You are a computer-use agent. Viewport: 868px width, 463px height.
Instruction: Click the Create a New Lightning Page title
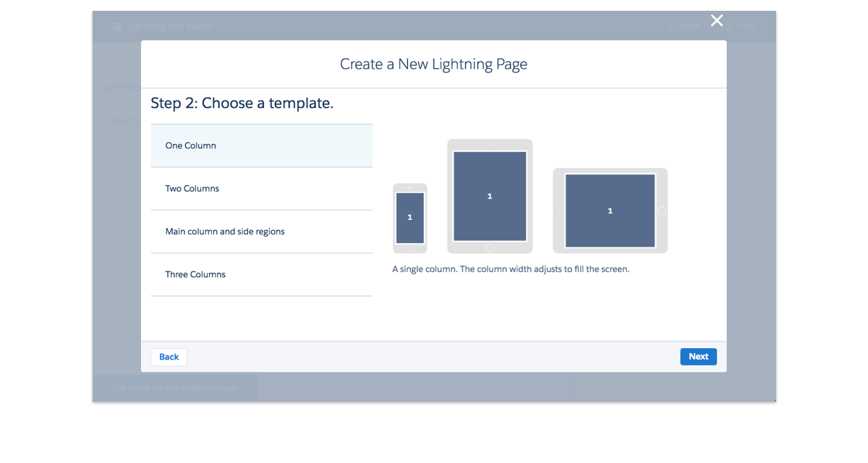coord(433,64)
